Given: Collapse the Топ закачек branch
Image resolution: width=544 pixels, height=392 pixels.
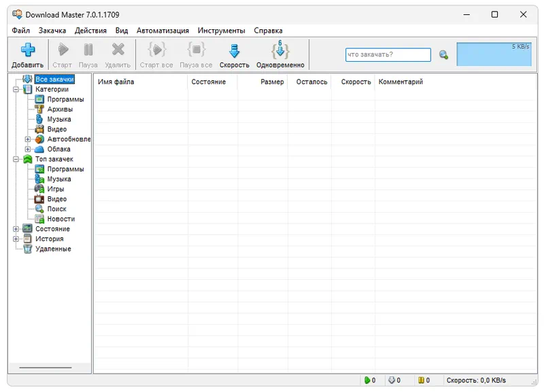Looking at the screenshot, I should tap(16, 160).
